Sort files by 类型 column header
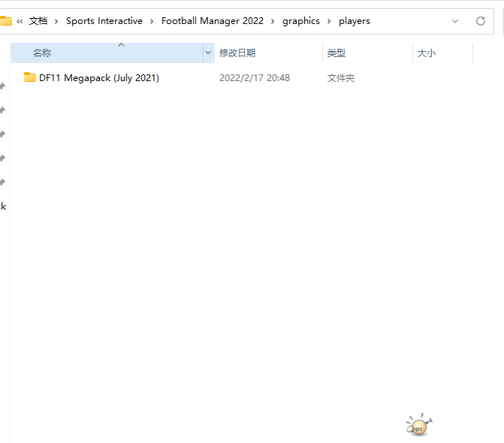This screenshot has width=504, height=443. tap(337, 53)
